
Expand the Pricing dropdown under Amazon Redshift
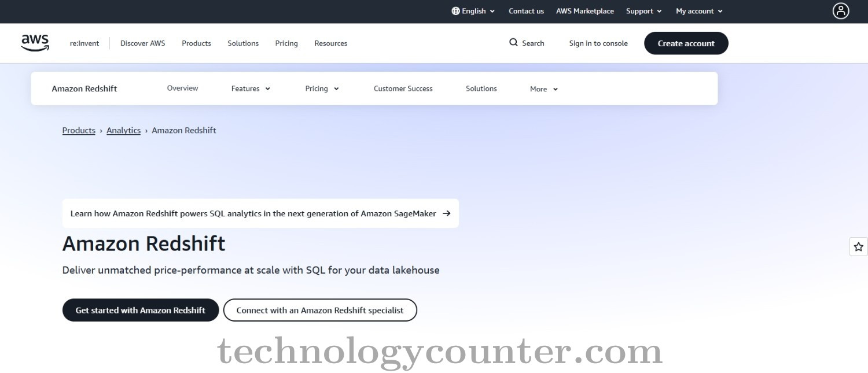pyautogui.click(x=322, y=88)
